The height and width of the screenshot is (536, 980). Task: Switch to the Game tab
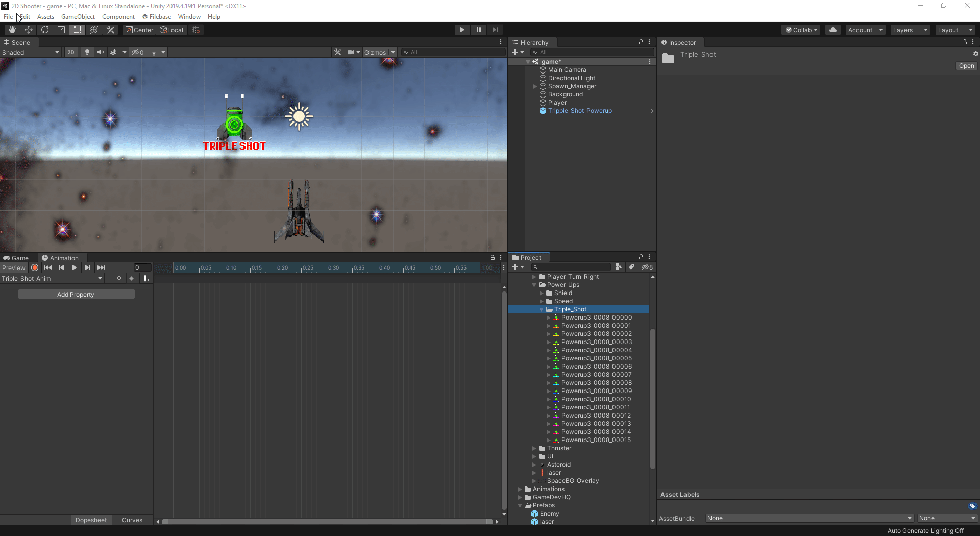pyautogui.click(x=16, y=258)
